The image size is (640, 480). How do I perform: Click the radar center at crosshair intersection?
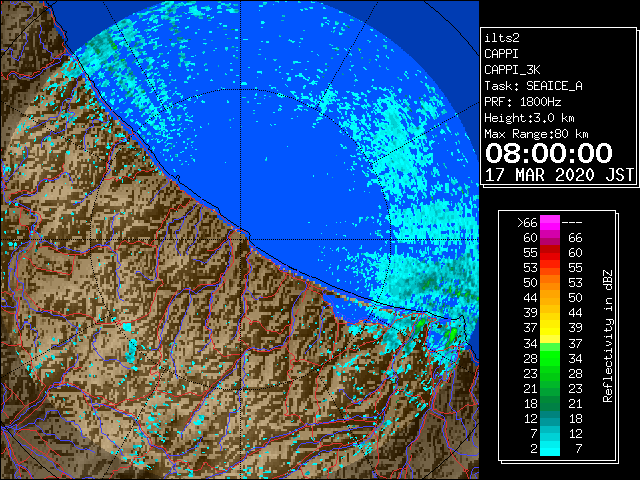[x=241, y=240]
